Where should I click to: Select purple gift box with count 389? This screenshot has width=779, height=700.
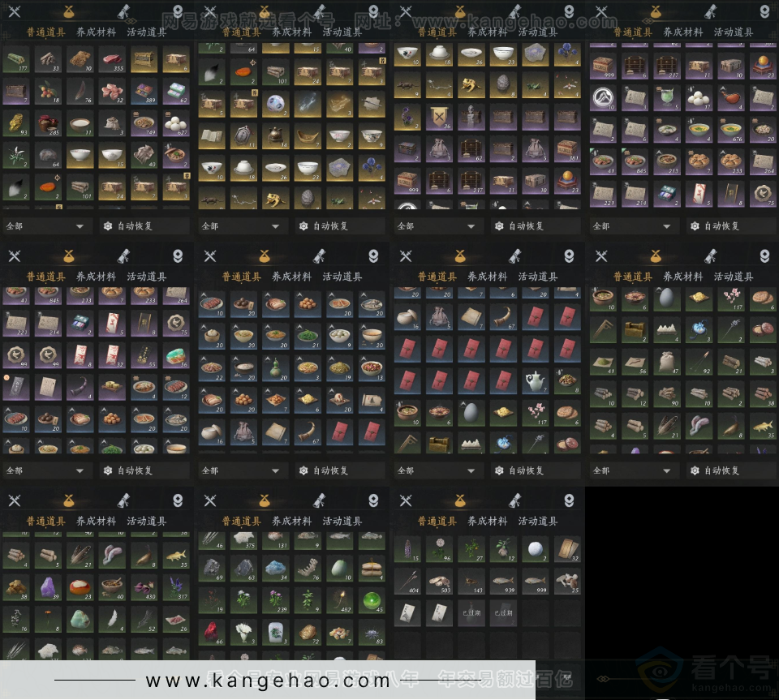(144, 92)
